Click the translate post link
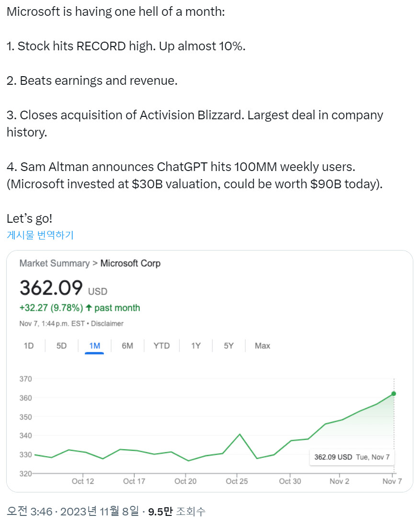This screenshot has height=525, width=420. point(40,235)
